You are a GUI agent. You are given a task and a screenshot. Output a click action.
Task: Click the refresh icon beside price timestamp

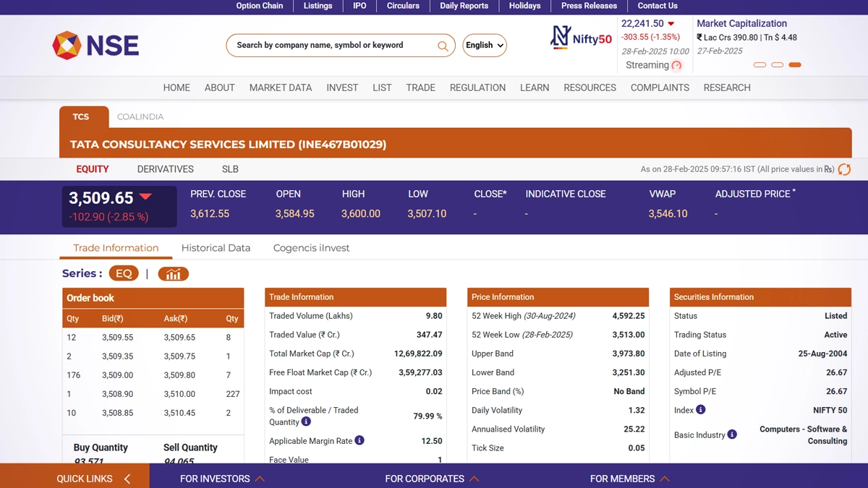(x=844, y=169)
